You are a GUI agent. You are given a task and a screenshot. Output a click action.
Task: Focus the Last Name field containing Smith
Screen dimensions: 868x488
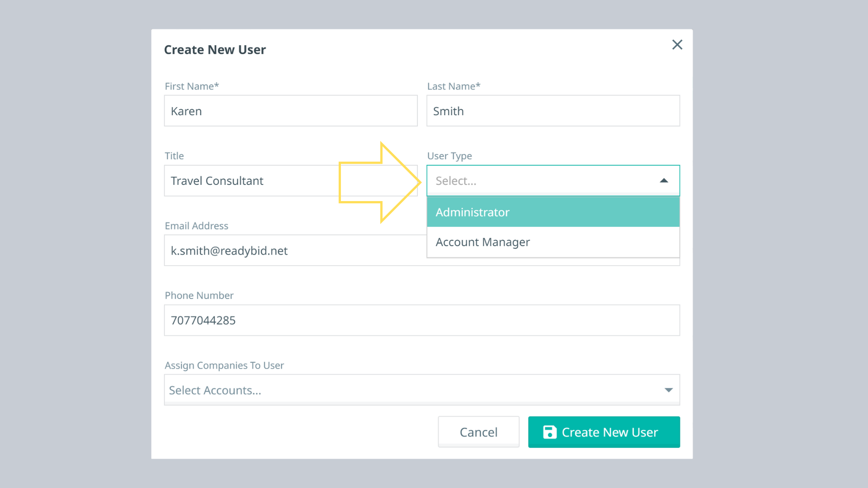coord(552,111)
